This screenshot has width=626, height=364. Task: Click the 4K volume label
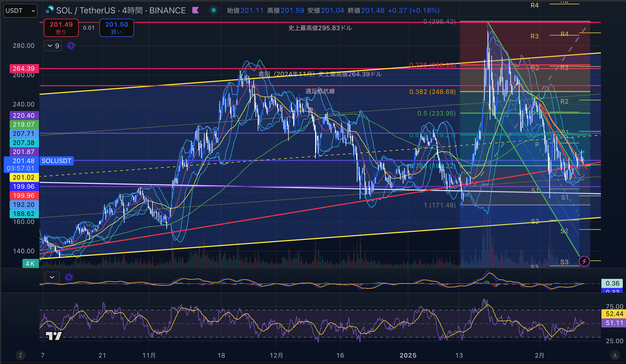coord(30,264)
